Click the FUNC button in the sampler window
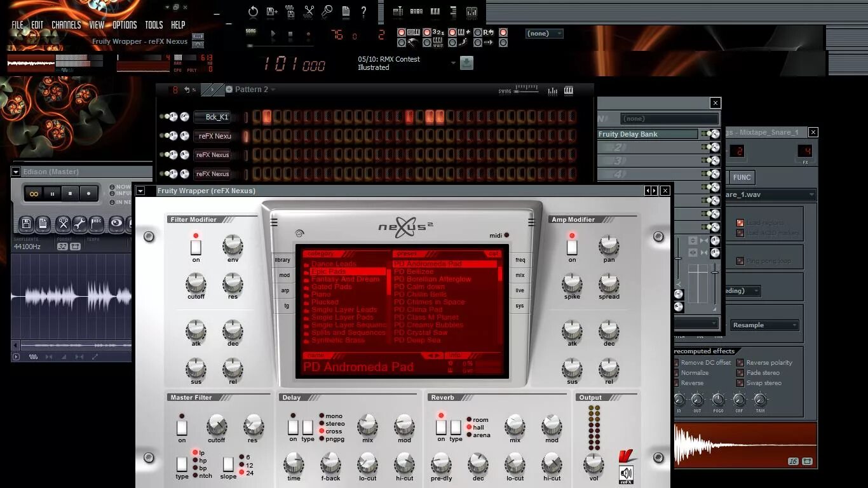The height and width of the screenshot is (488, 868). click(742, 177)
